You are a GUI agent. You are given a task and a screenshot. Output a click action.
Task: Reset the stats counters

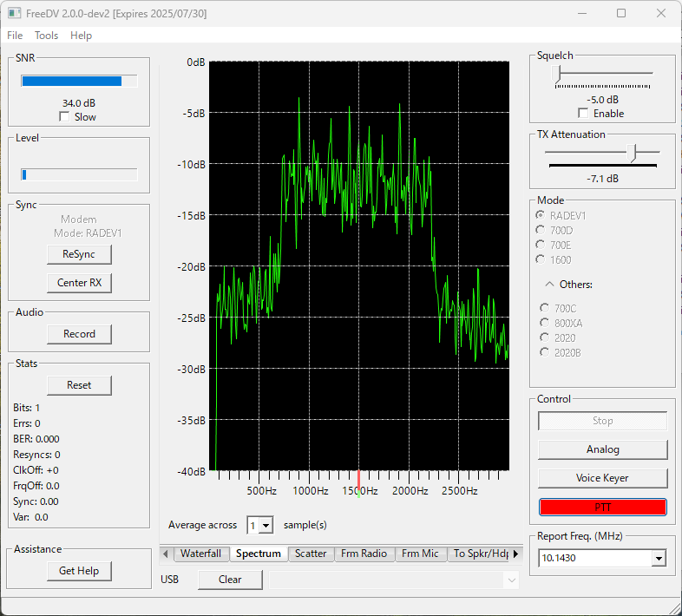(79, 385)
